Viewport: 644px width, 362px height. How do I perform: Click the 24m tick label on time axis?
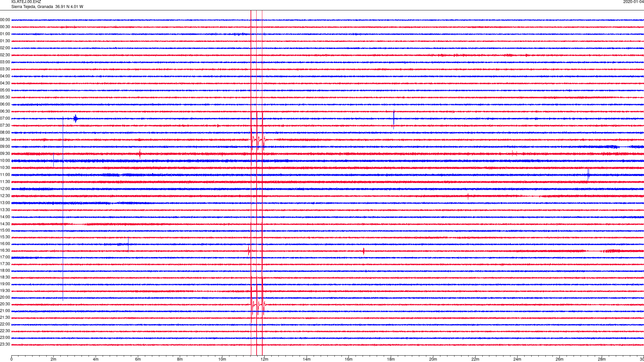pyautogui.click(x=517, y=359)
